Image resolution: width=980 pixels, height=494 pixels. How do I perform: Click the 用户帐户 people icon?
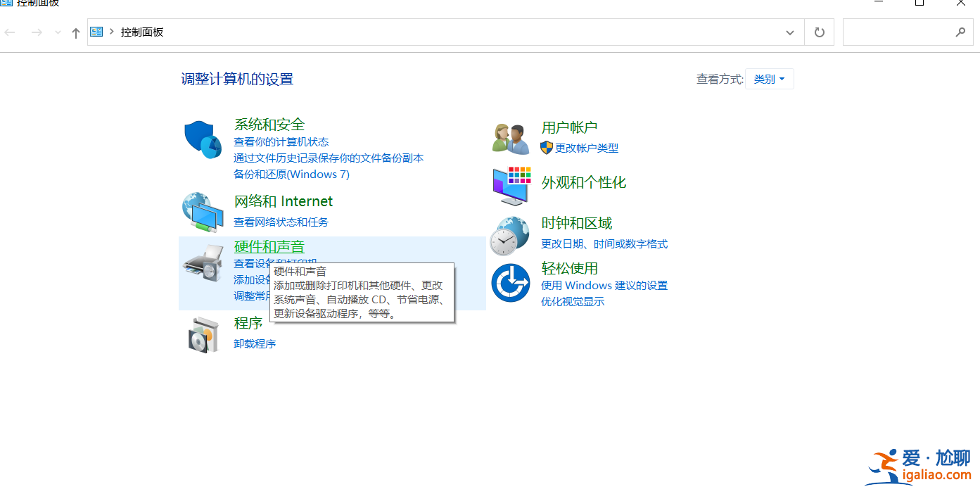(510, 137)
